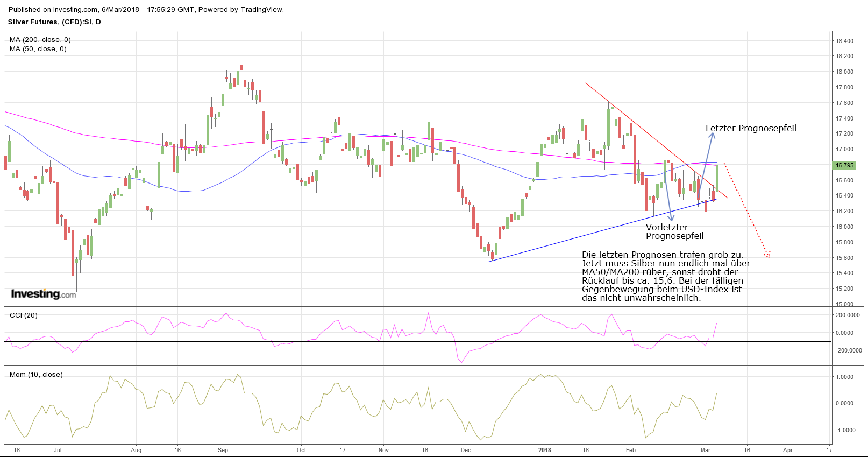
Task: Click the German commentary text block
Action: pos(665,276)
